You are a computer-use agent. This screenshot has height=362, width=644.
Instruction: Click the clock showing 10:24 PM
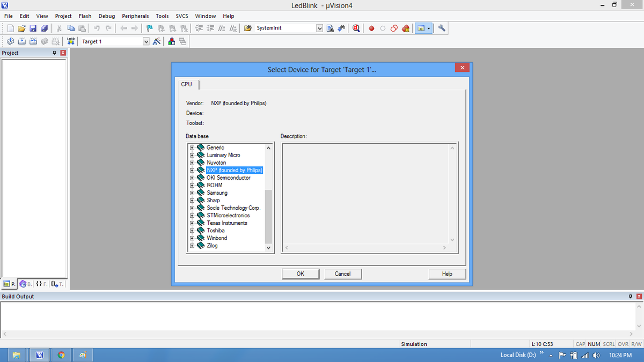coord(620,355)
